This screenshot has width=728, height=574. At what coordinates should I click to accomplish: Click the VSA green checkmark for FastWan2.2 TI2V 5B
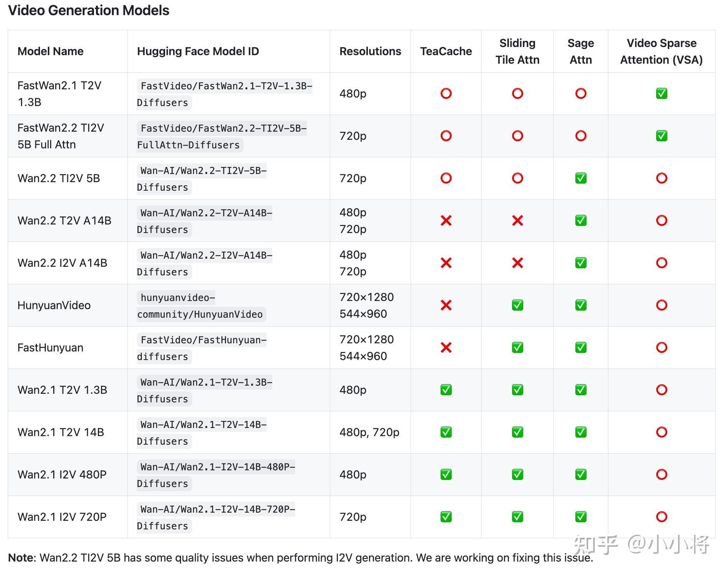click(661, 136)
